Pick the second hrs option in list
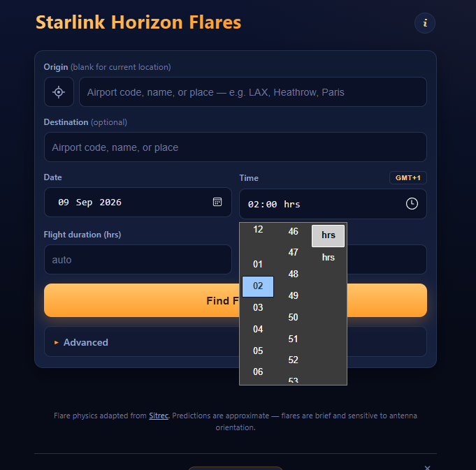476x470 pixels. tap(328, 258)
